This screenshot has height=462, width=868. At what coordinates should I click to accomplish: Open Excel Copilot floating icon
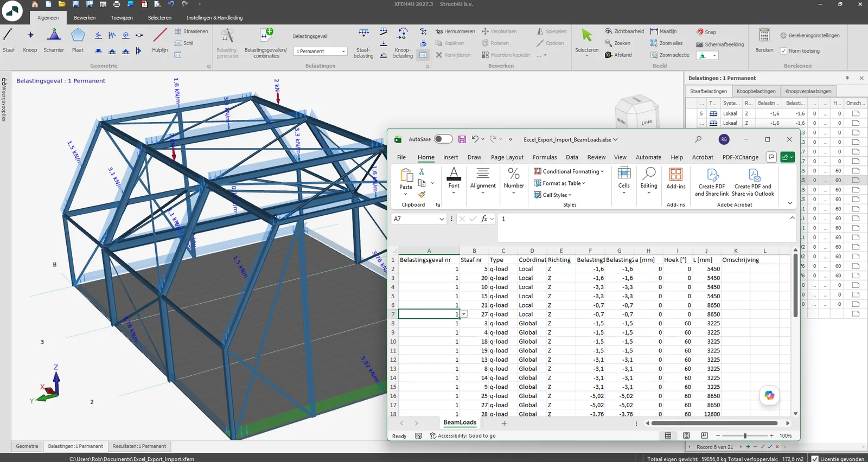pos(769,395)
